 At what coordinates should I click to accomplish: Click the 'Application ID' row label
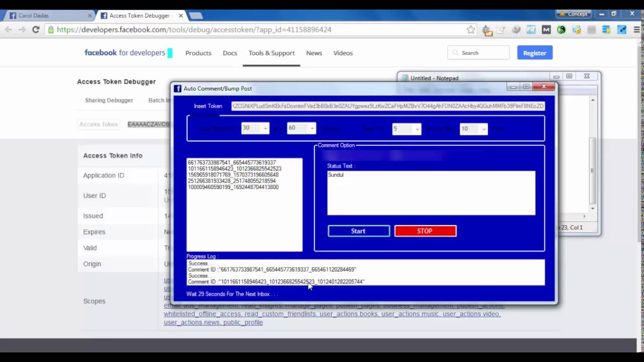(x=104, y=175)
